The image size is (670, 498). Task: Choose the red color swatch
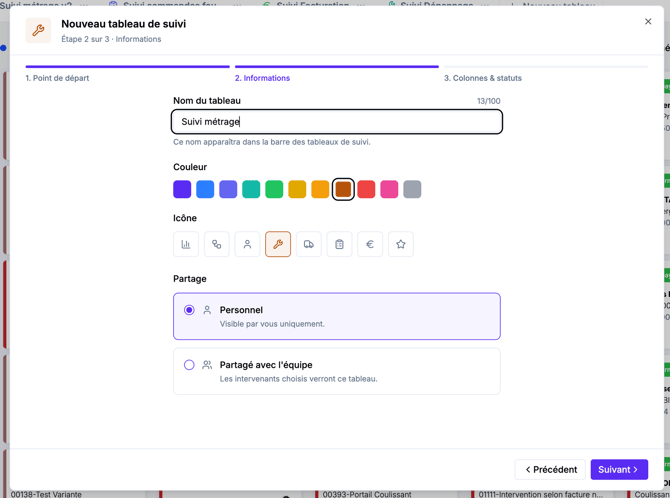(366, 189)
